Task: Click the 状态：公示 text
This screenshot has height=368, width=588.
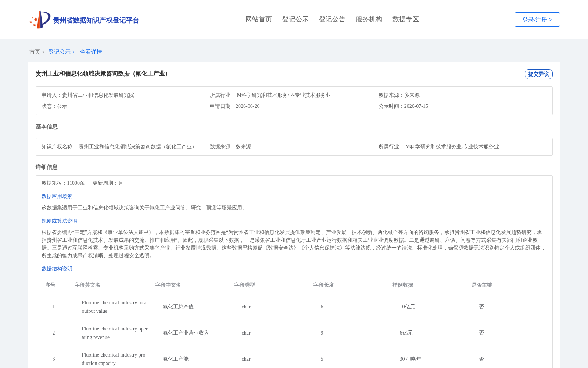Action: (54, 106)
